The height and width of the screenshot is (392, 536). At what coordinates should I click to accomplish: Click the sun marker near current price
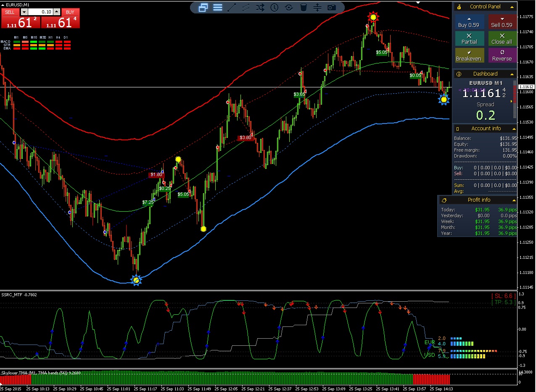click(x=444, y=100)
